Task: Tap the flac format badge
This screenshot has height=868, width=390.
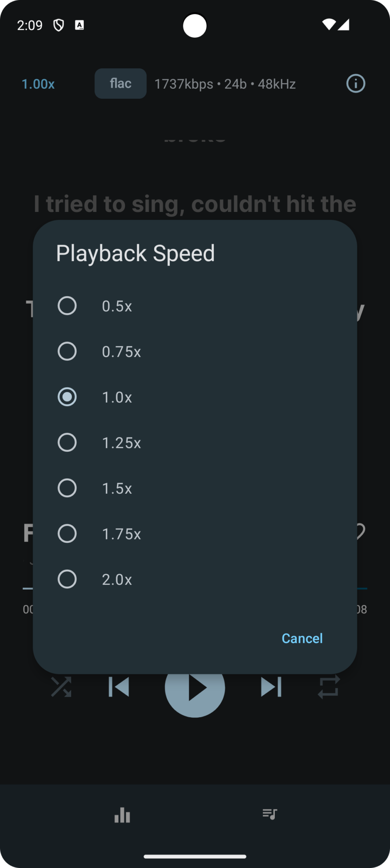Action: pos(121,83)
